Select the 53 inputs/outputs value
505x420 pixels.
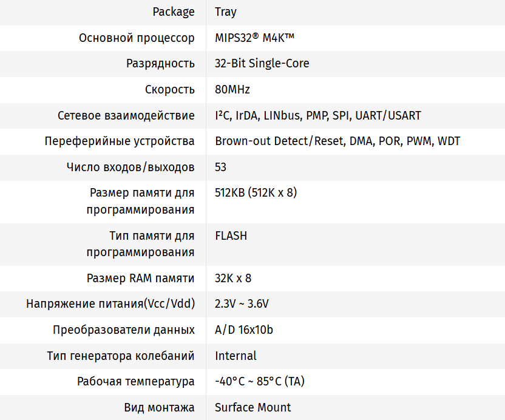tap(221, 167)
